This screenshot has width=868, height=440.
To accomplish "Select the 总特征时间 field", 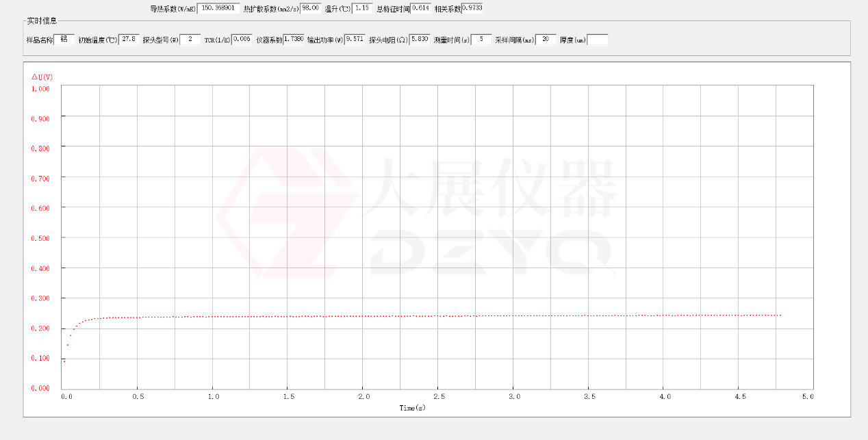I will click(420, 8).
